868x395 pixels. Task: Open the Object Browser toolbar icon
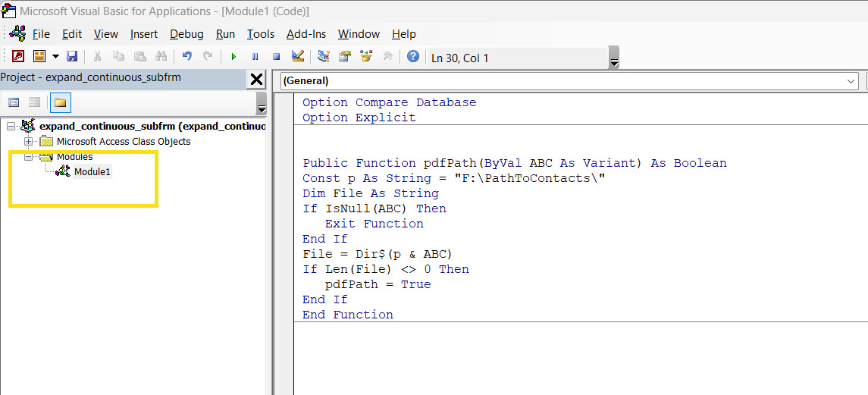pos(366,57)
